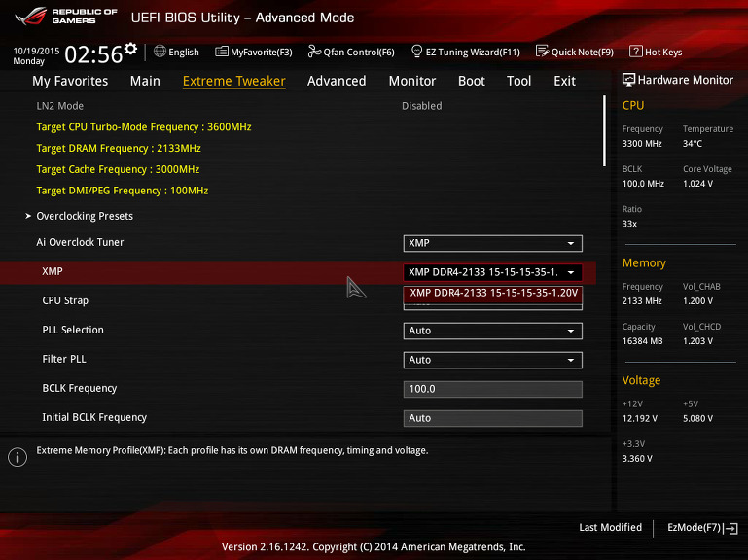Choose XMP DDR4-2133 15-15-15-35-1.20V option
The width and height of the screenshot is (748, 560).
(493, 293)
